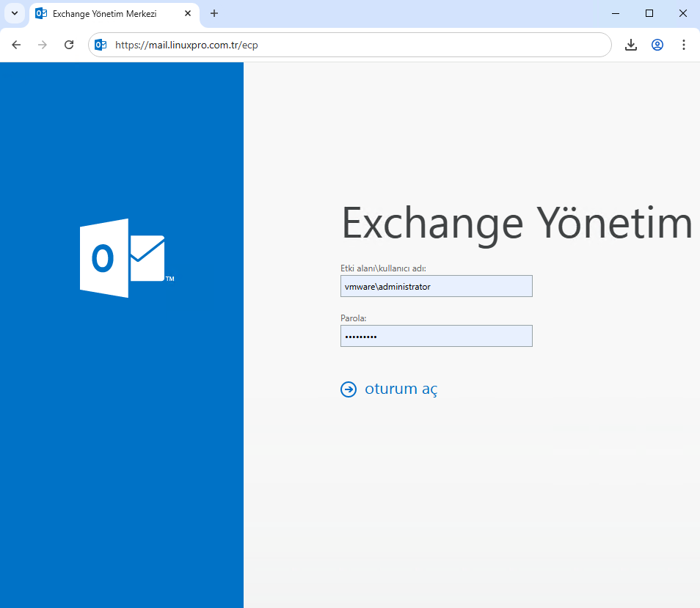Open a new tab with plus button

point(214,13)
